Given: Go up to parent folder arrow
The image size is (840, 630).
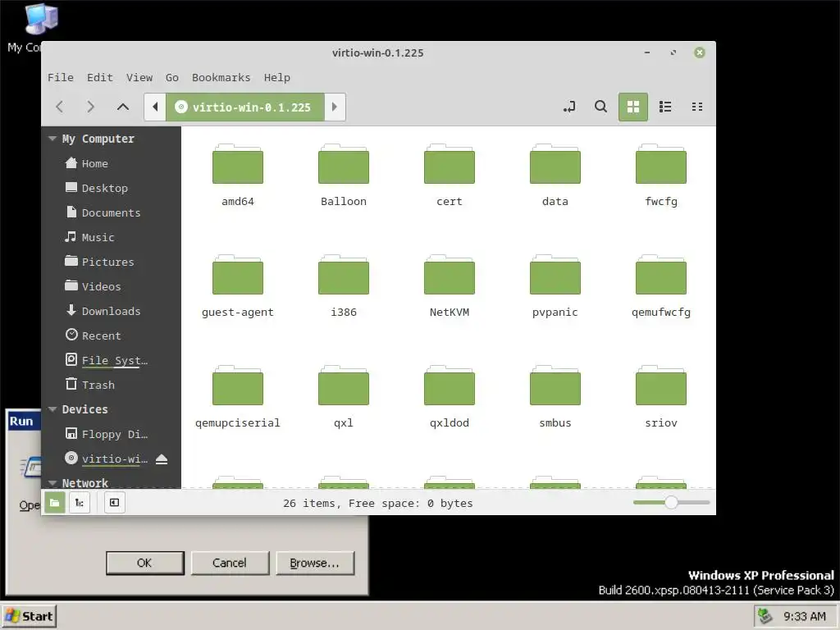Looking at the screenshot, I should pyautogui.click(x=123, y=107).
